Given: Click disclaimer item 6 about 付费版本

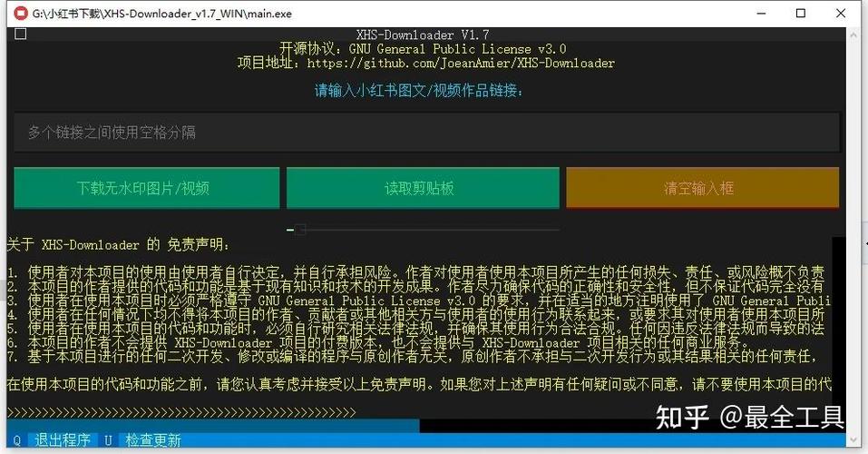Looking at the screenshot, I should click(x=377, y=342).
